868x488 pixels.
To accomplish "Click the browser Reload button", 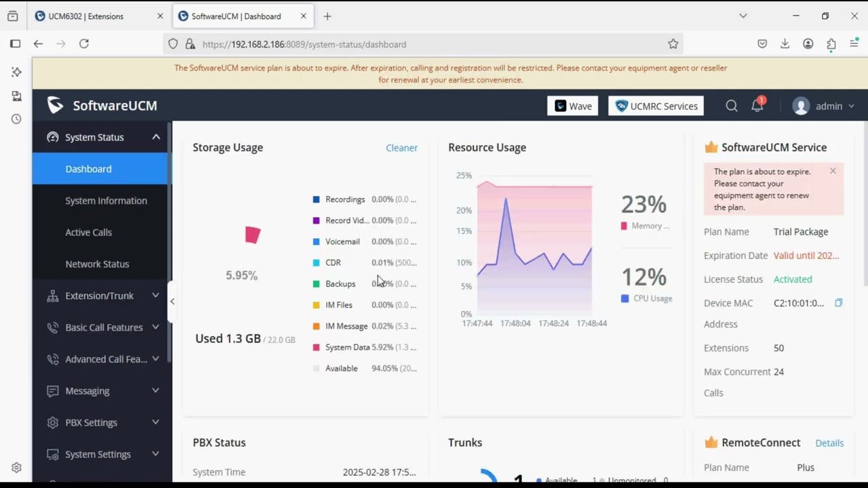I will point(84,43).
